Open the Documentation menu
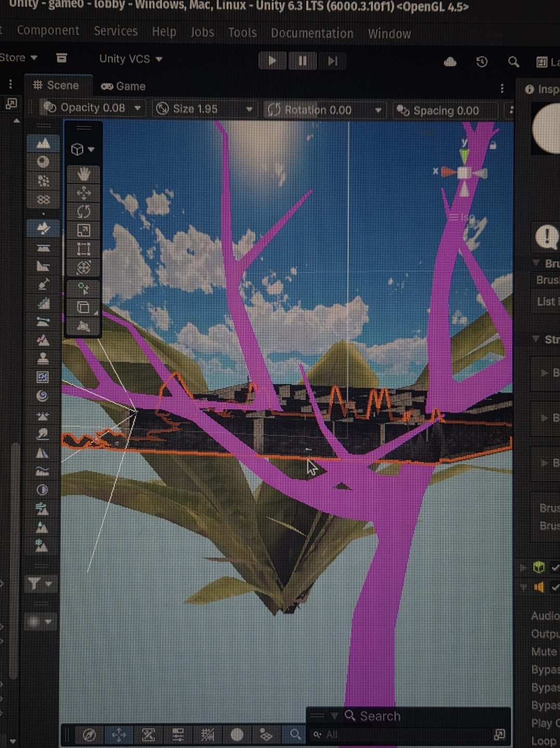 [x=312, y=33]
